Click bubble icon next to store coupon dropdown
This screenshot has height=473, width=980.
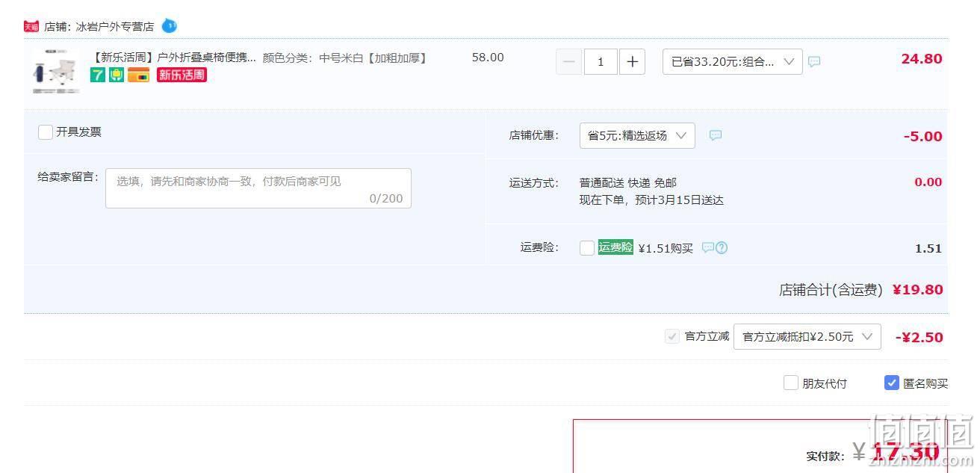(716, 135)
